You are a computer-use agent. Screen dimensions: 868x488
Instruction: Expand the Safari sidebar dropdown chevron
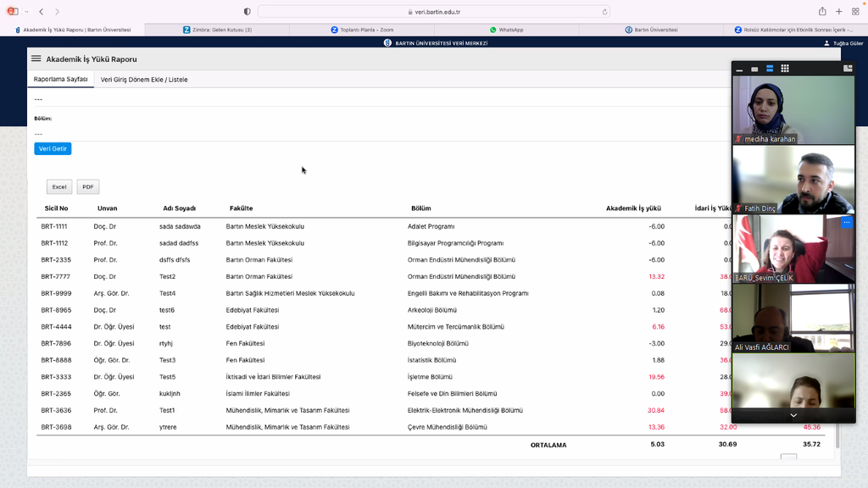point(25,12)
